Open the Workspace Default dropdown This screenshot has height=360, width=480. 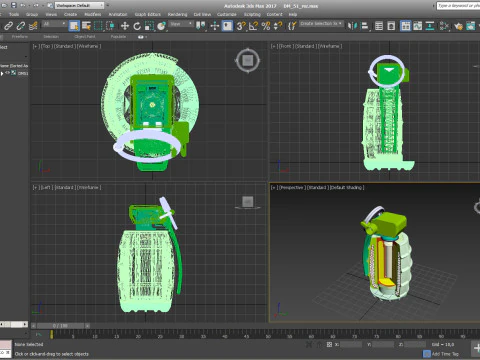coord(79,5)
